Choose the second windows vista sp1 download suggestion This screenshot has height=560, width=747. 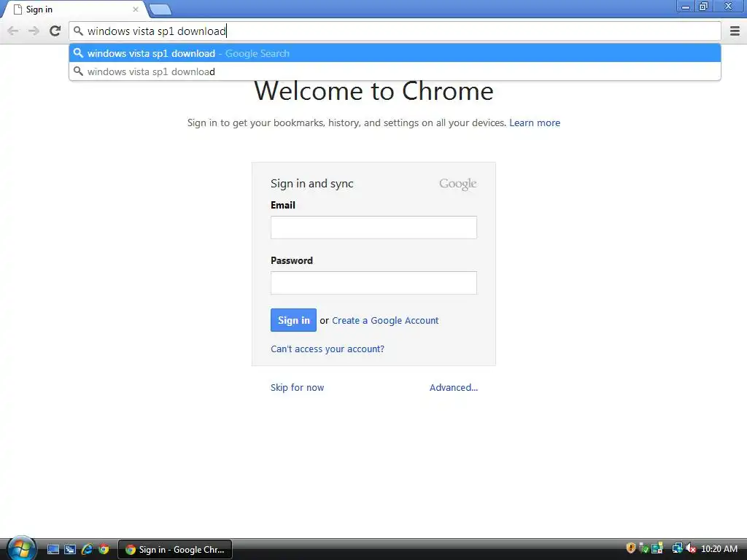pyautogui.click(x=395, y=71)
